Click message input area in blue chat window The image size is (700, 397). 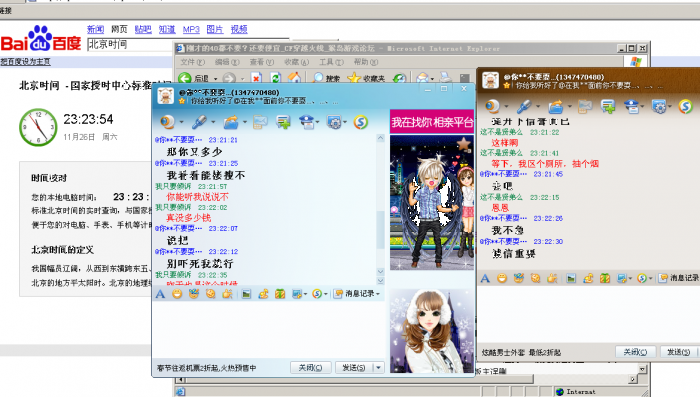pos(268,329)
